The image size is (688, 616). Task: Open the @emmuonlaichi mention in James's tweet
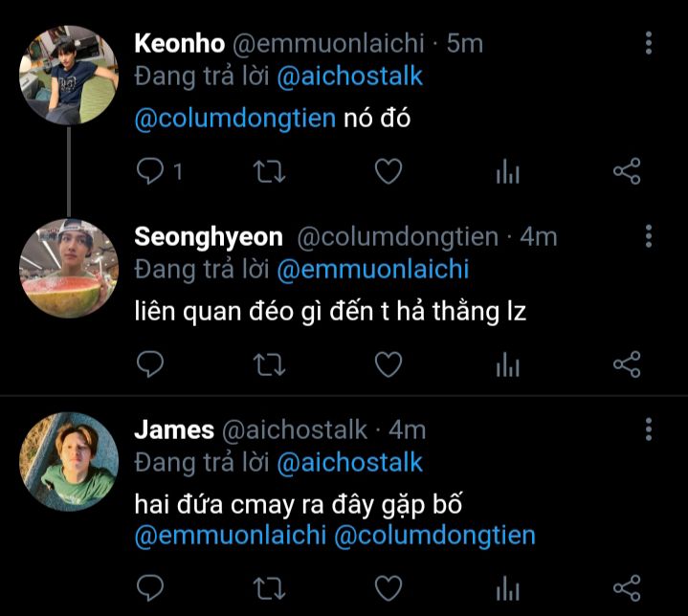[230, 535]
